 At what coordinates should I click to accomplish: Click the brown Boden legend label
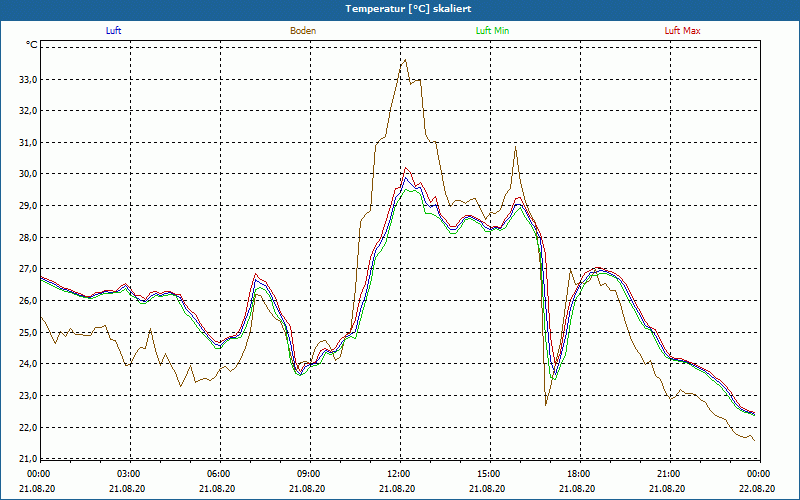(303, 31)
